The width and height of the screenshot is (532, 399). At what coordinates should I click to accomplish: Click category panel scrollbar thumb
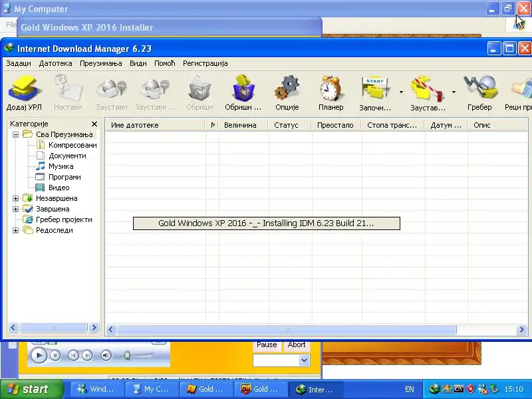(53, 327)
